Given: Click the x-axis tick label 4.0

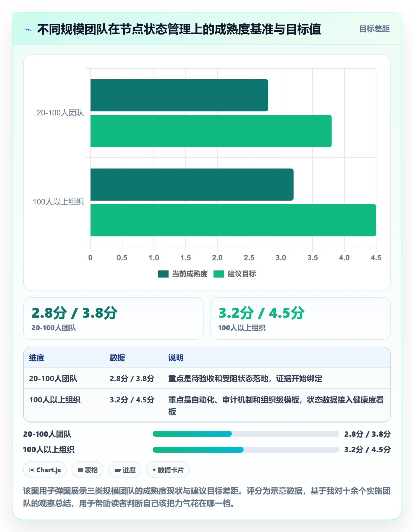Looking at the screenshot, I should (x=344, y=258).
